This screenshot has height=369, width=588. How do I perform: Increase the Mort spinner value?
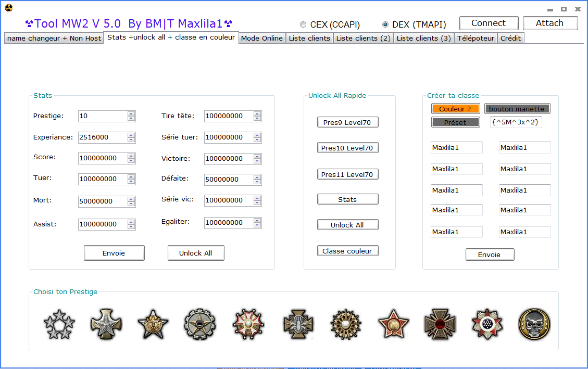tap(131, 199)
